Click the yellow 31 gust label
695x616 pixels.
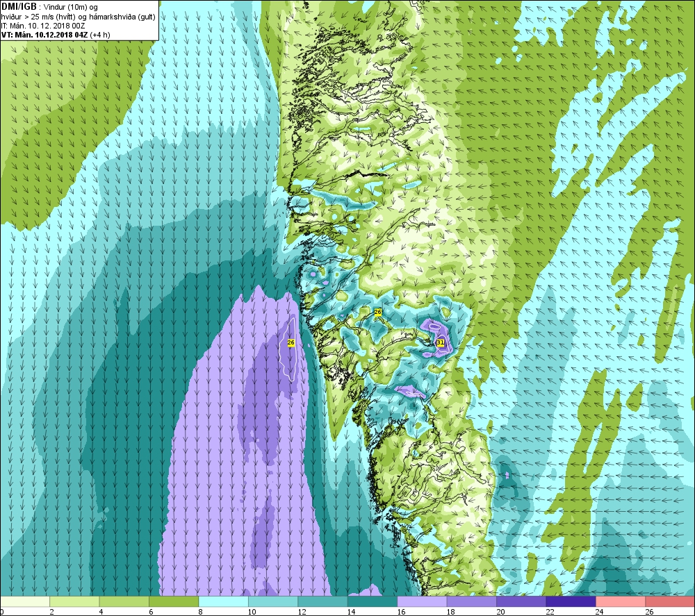click(440, 342)
